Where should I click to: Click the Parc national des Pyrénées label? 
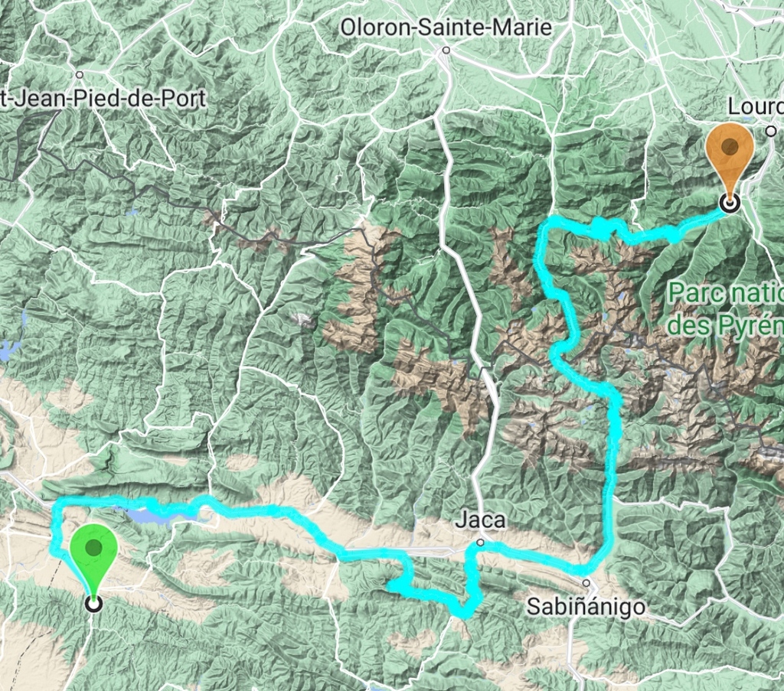(x=726, y=308)
